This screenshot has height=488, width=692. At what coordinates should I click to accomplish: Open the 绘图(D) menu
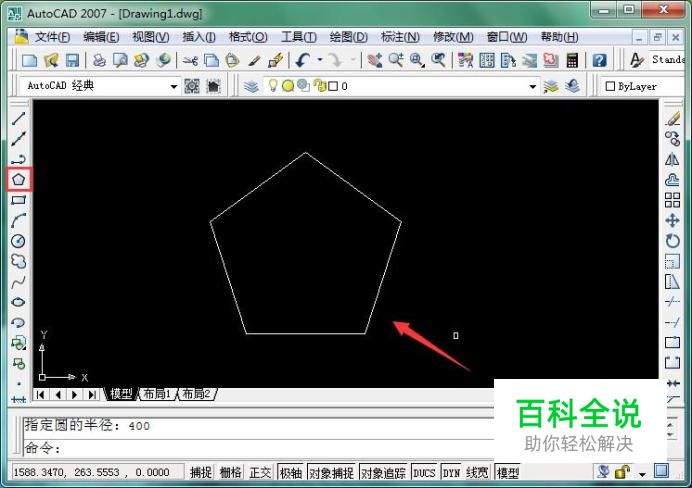coord(349,37)
